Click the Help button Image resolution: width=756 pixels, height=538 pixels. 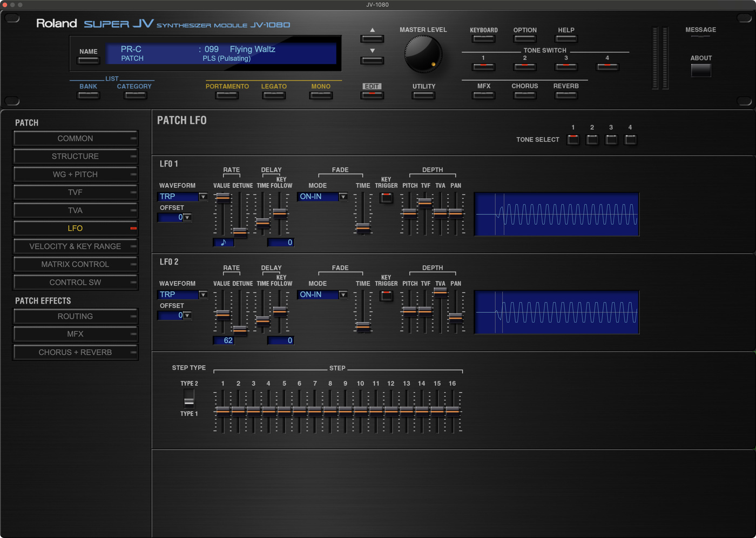point(566,39)
